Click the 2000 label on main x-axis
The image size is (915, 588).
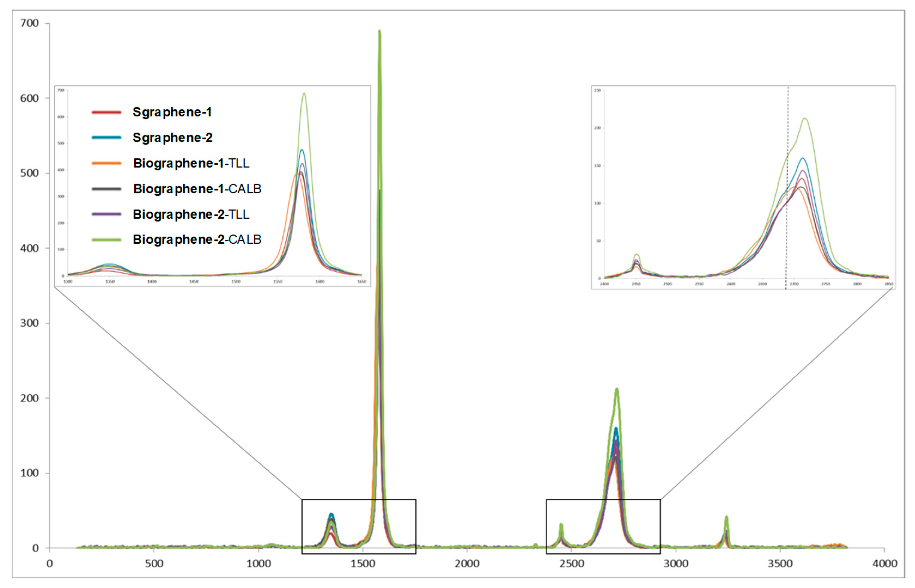467,563
